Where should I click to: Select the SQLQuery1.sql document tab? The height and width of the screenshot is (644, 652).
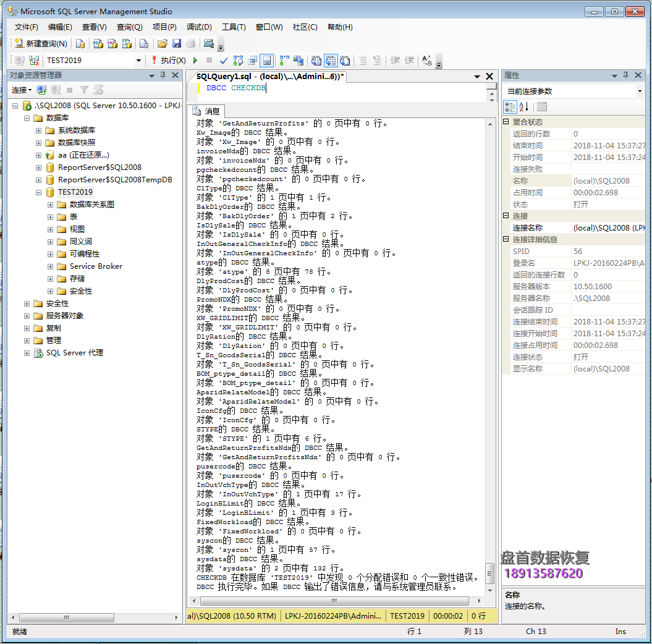[270, 77]
